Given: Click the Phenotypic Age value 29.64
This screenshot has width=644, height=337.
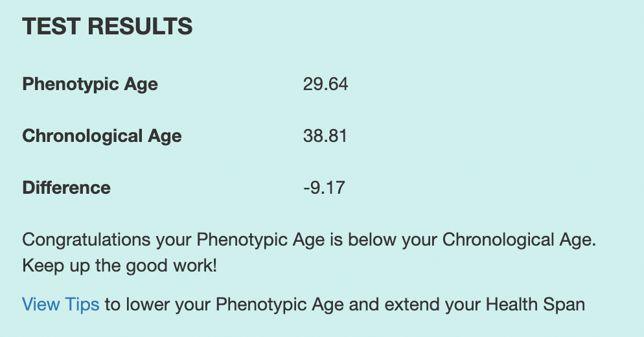Looking at the screenshot, I should [326, 84].
